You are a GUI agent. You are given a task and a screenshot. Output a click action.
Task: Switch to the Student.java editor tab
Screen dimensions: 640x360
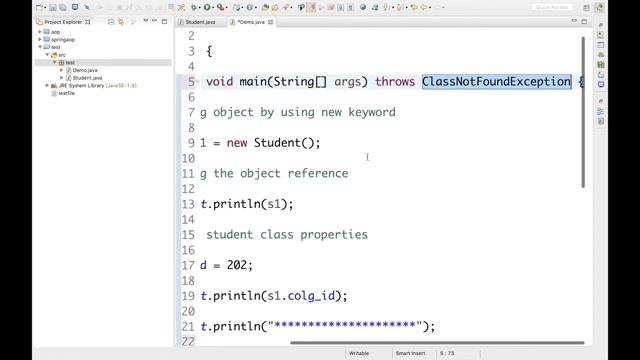click(x=200, y=22)
